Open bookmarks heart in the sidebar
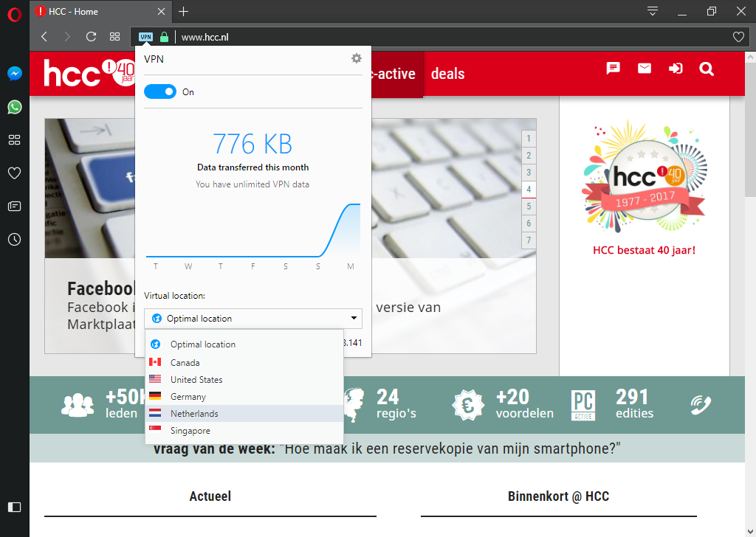 (15, 173)
